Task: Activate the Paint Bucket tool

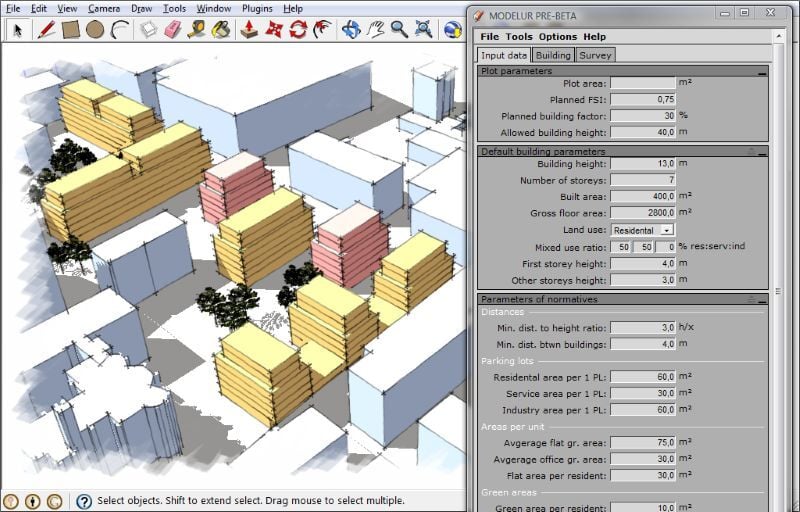Action: point(220,29)
